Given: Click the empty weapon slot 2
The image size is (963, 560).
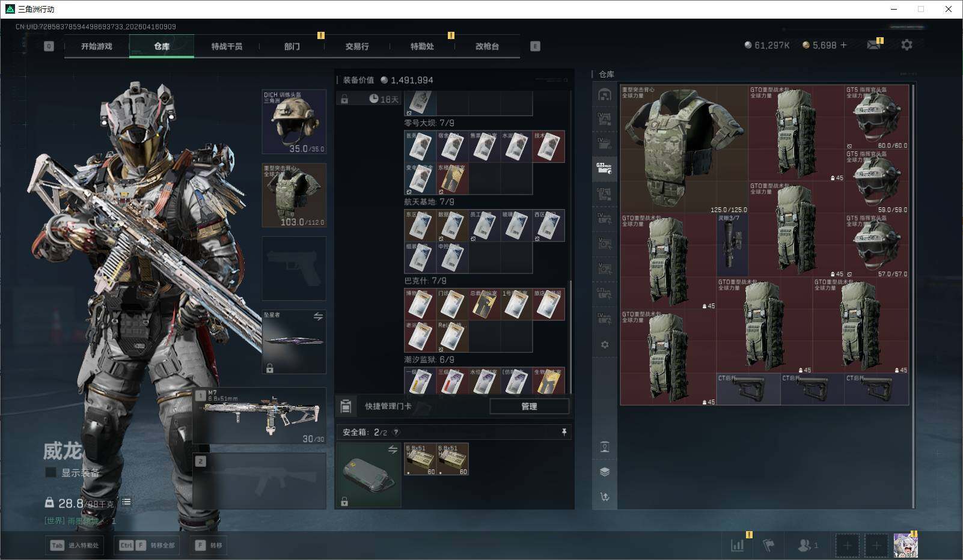Looking at the screenshot, I should pyautogui.click(x=260, y=481).
